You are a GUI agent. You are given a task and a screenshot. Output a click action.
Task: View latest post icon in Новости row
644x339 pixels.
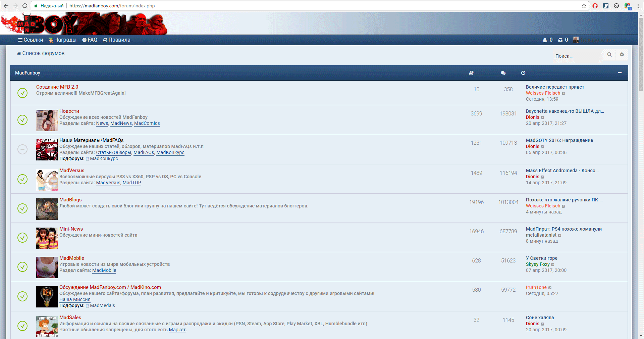(542, 117)
